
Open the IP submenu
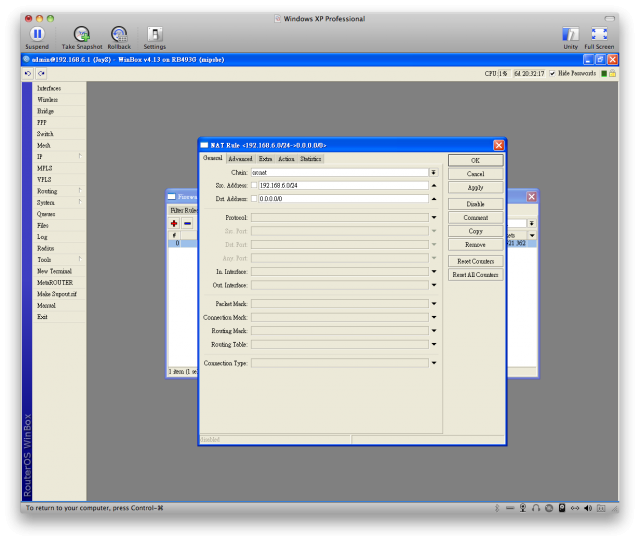[59, 157]
